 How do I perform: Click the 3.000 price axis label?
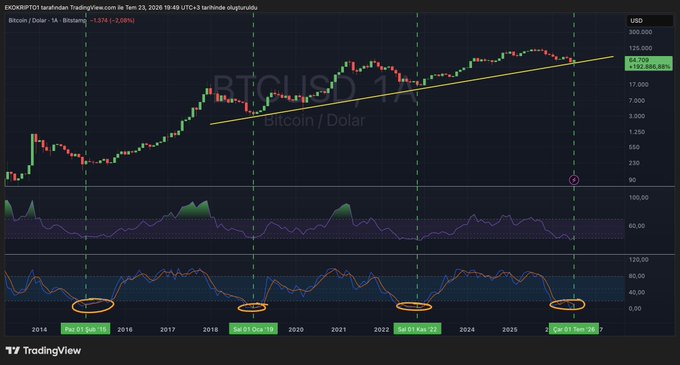click(637, 116)
